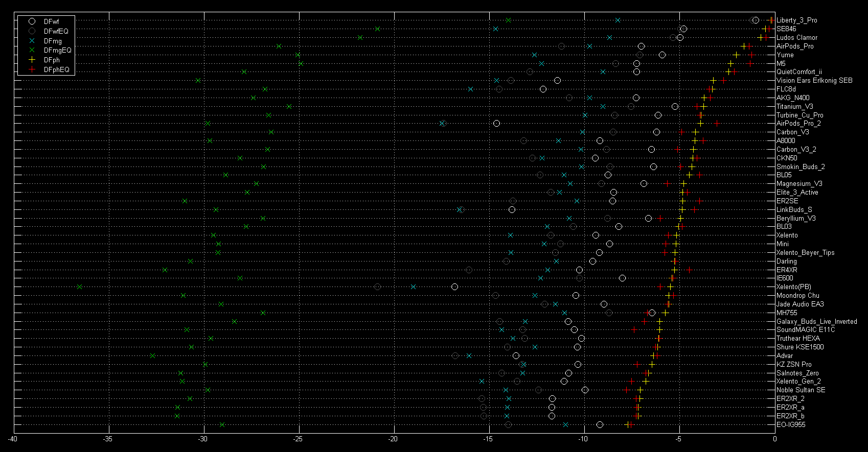Click the AirPods_Pro row label
Screen dimensions: 868x452
coord(795,46)
